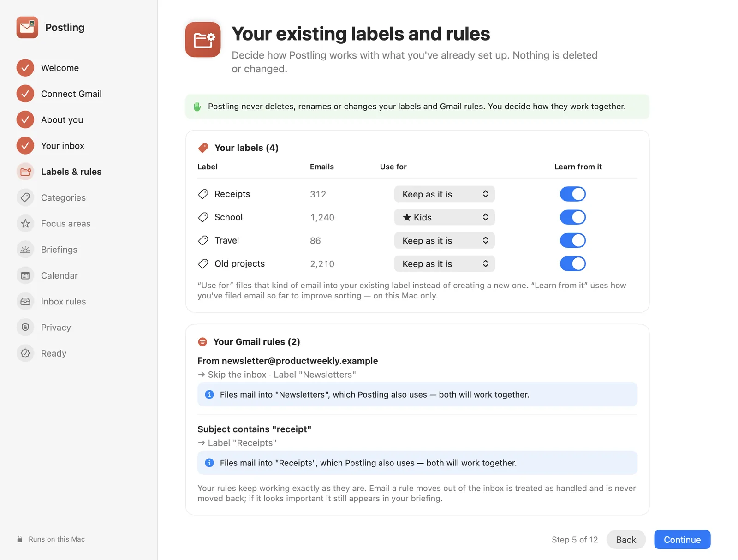
Task: Click the Your Gmail rules (2) heading
Action: pyautogui.click(x=256, y=342)
